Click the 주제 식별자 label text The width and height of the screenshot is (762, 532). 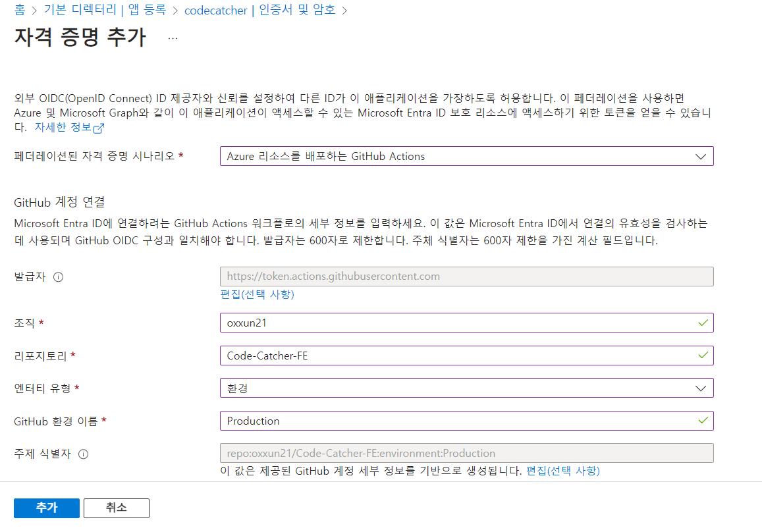pyautogui.click(x=42, y=454)
